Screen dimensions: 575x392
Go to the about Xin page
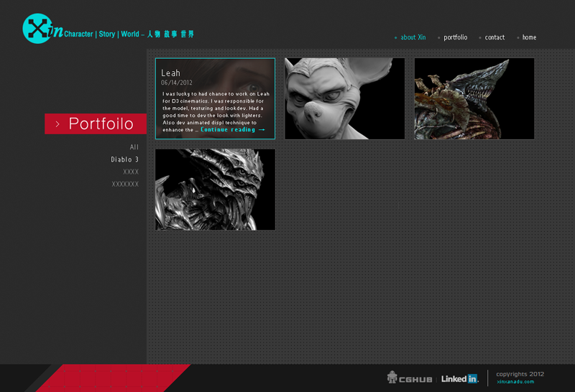413,37
